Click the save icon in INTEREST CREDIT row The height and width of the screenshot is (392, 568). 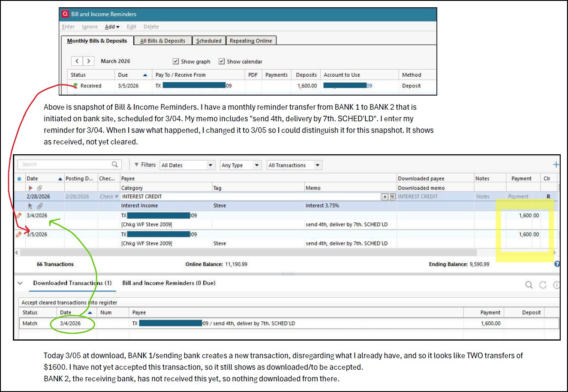[x=385, y=197]
